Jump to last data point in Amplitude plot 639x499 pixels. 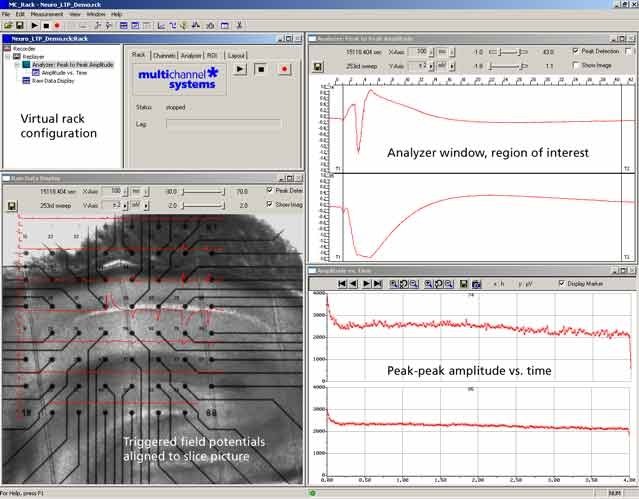(378, 284)
